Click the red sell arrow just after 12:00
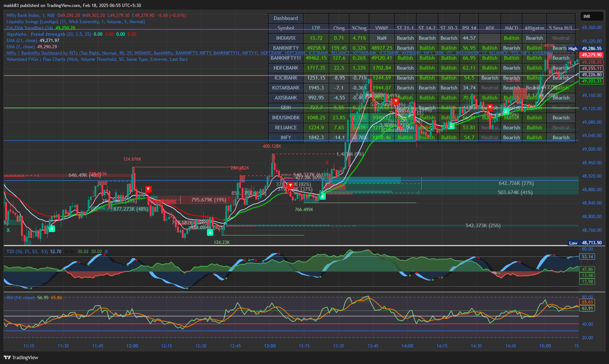 tap(148, 189)
